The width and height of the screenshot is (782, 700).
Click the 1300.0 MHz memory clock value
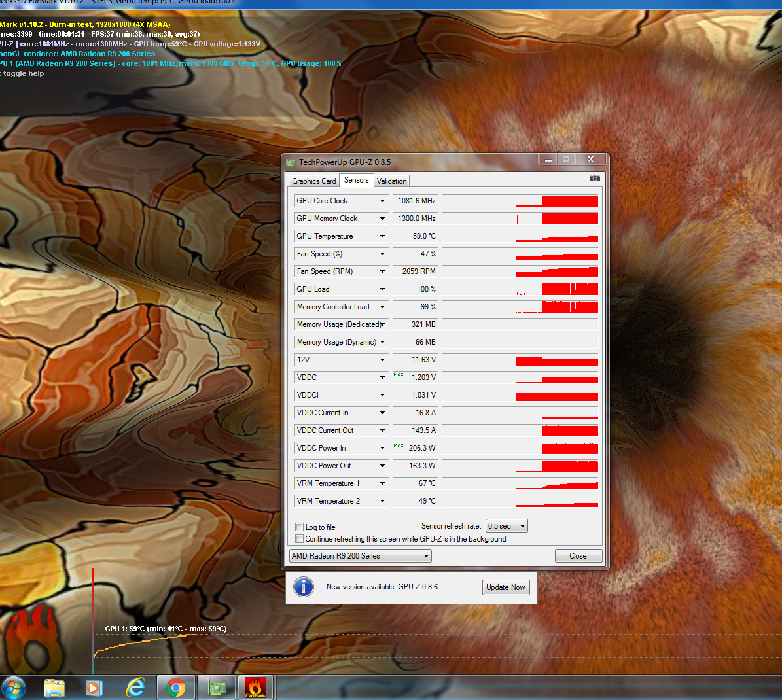pyautogui.click(x=416, y=219)
